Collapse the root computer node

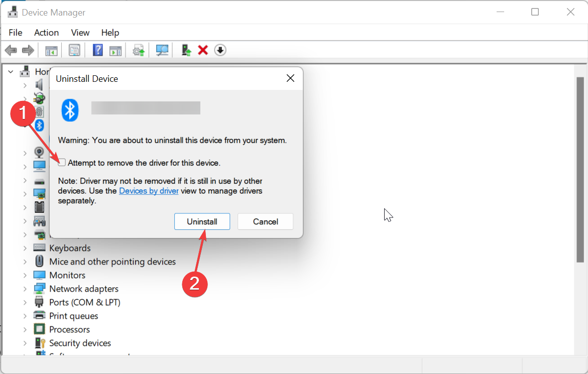pyautogui.click(x=11, y=71)
